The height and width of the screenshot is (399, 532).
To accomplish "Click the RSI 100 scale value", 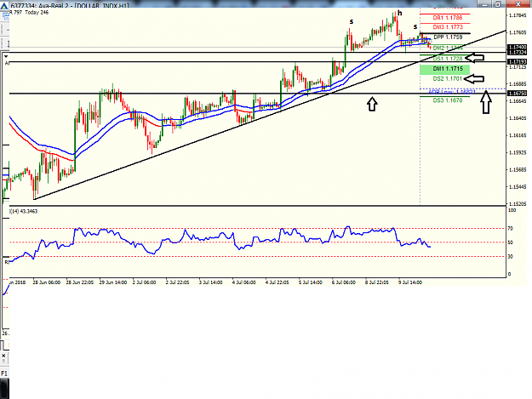I will click(x=512, y=210).
